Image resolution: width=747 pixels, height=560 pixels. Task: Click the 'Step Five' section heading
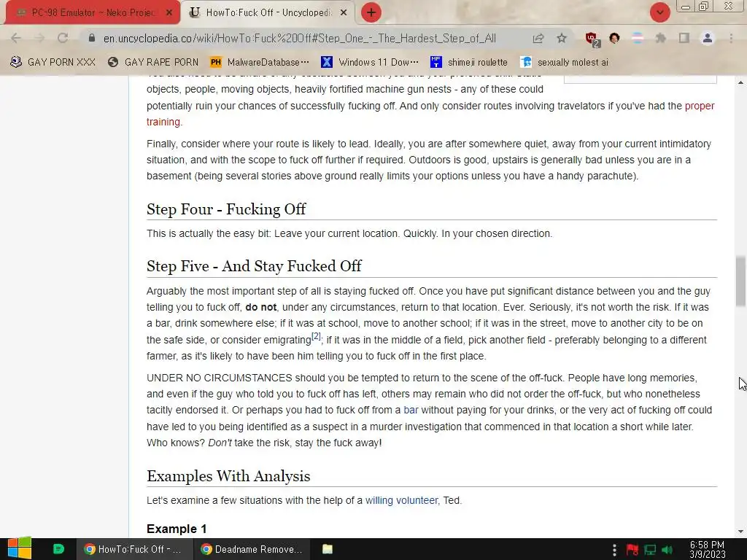point(254,266)
